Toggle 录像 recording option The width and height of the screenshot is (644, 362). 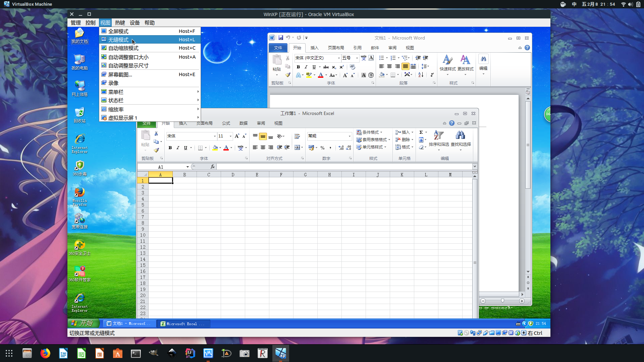(150, 83)
